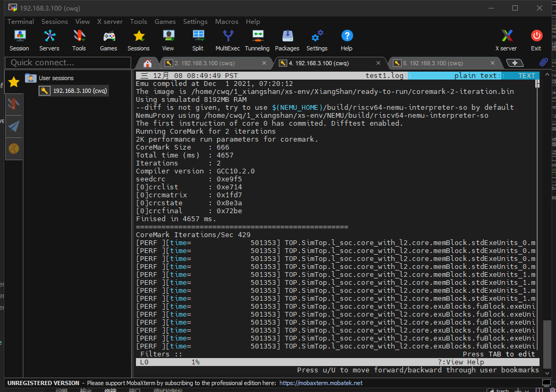Open the paper plane Macros sidebar icon
This screenshot has height=392, width=556.
tap(14, 126)
